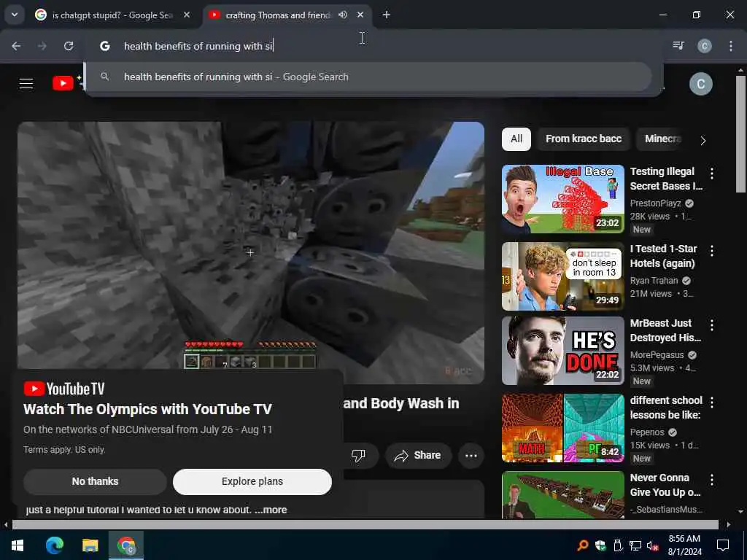Select the 'health benefits of running with si' suggestion
Screen dimensions: 747x560
point(368,77)
